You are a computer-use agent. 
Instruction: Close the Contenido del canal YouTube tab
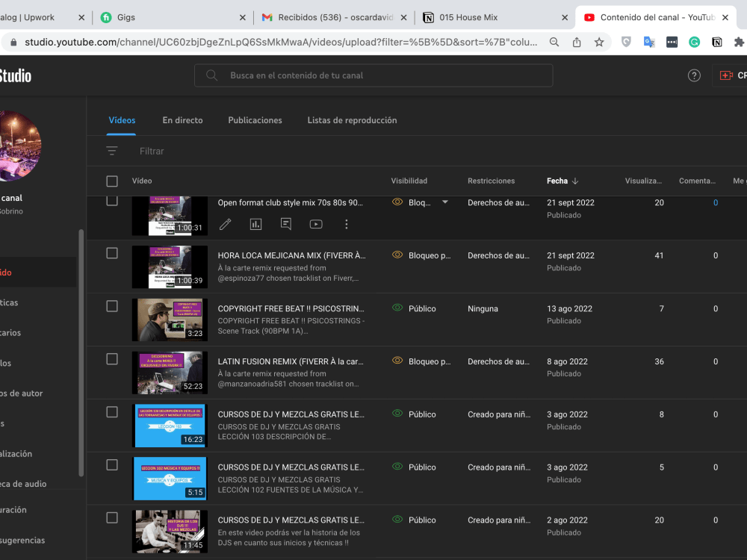pyautogui.click(x=725, y=18)
